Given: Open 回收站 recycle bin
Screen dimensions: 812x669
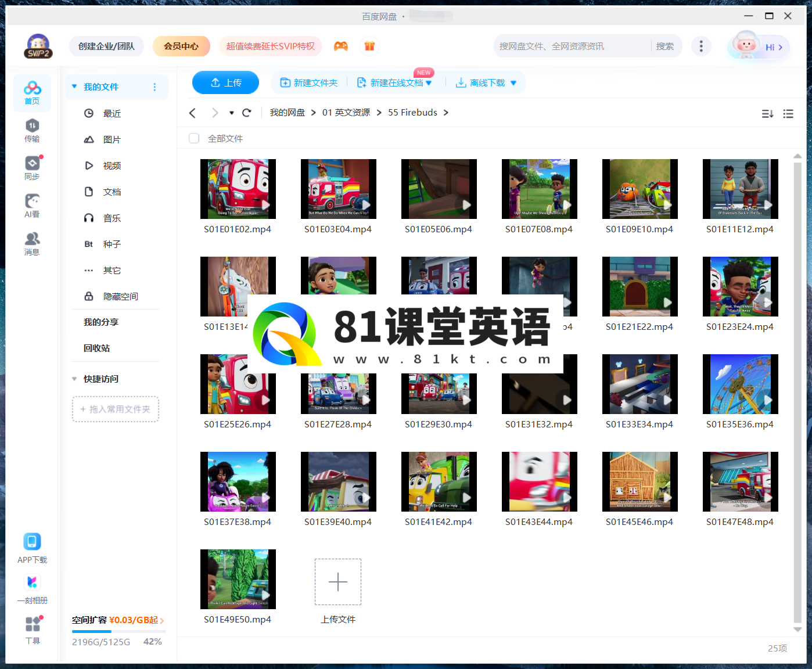Looking at the screenshot, I should [96, 348].
